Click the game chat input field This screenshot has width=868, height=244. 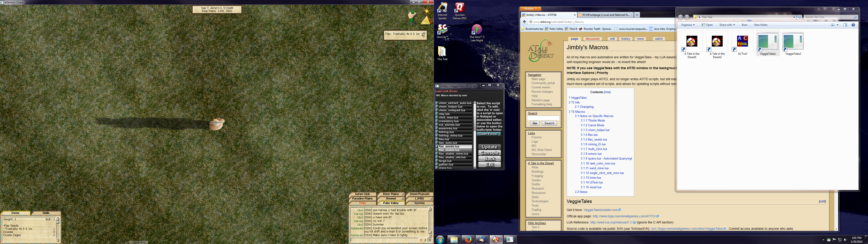[x=384, y=240]
